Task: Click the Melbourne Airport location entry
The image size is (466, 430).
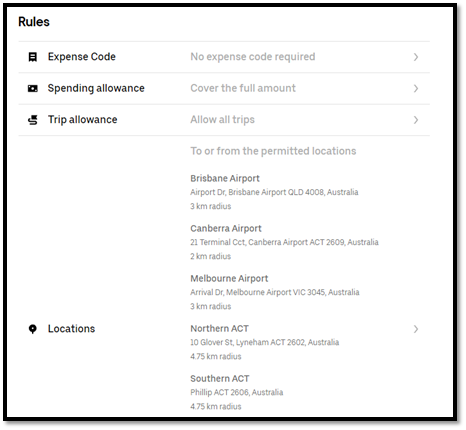Action: click(x=275, y=292)
